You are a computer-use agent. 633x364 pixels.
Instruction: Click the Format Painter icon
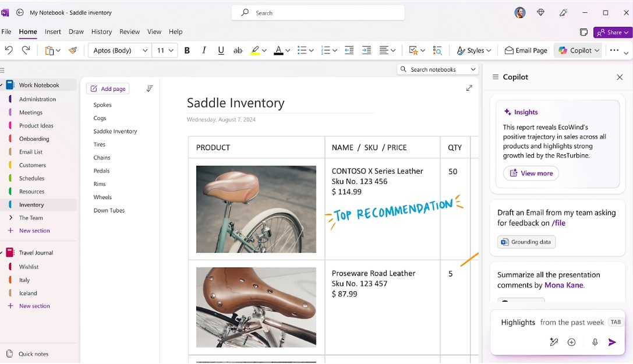73,51
